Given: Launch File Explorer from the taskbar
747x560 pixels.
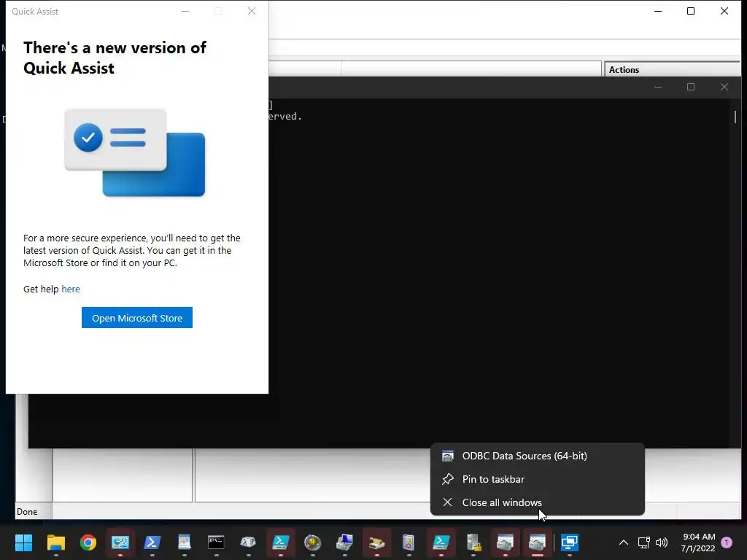Looking at the screenshot, I should [55, 542].
